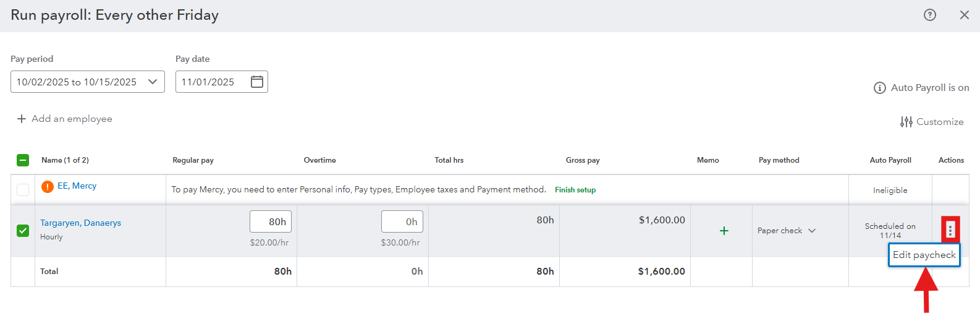
Task: Click the Auto Payroll info icon
Action: pos(879,88)
